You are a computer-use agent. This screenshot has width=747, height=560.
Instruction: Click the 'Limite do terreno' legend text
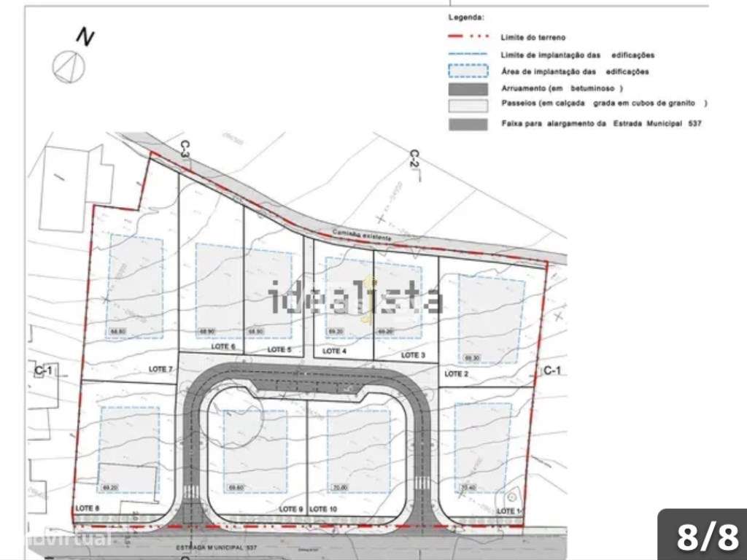point(533,37)
